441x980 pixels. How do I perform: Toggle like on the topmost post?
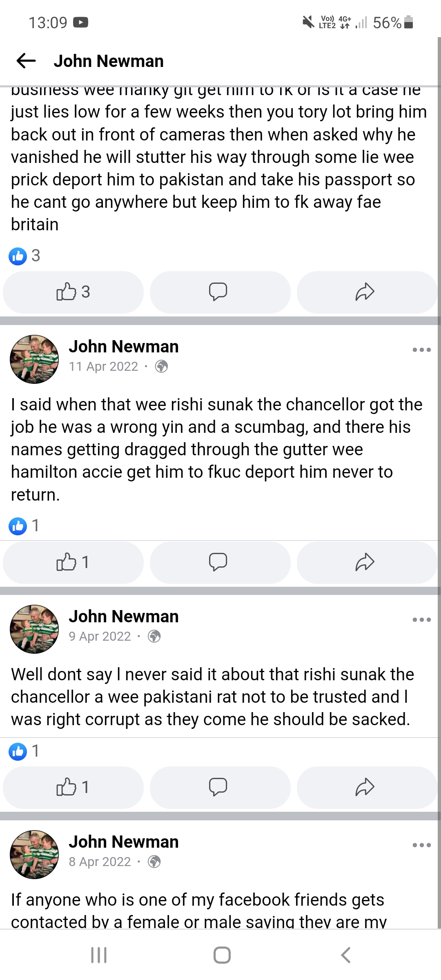click(x=73, y=292)
